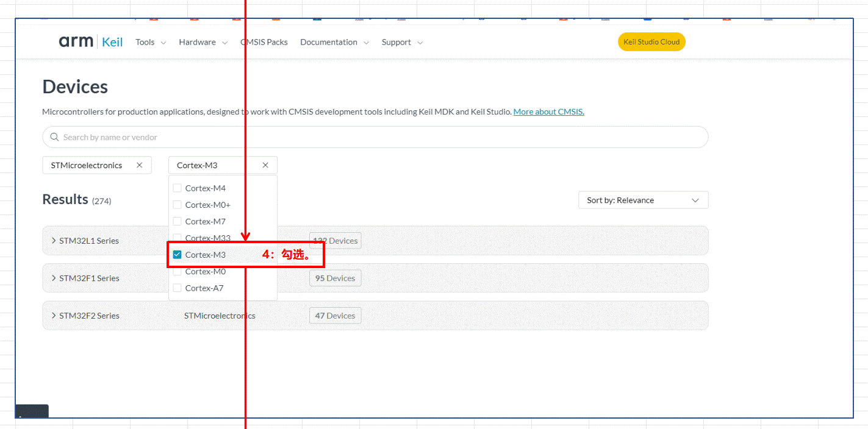
Task: Click the Results (274) heading
Action: (x=77, y=199)
